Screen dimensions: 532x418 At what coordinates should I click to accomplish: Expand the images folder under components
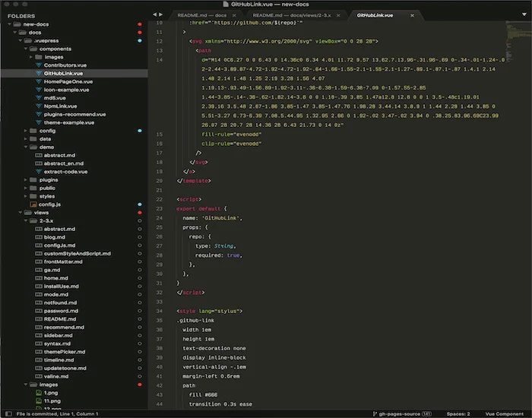(x=31, y=57)
